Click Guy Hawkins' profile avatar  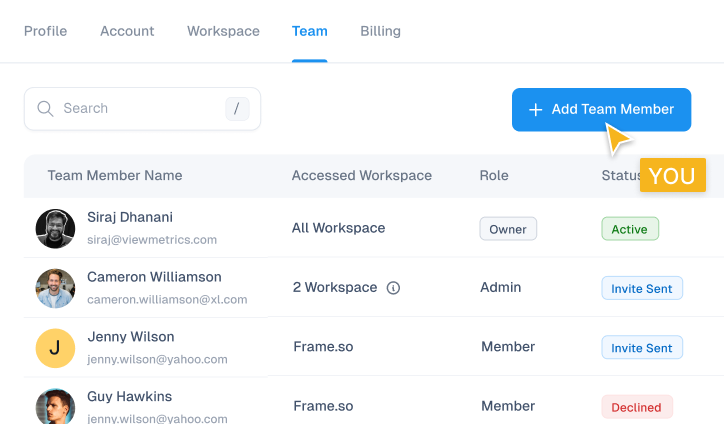point(55,406)
